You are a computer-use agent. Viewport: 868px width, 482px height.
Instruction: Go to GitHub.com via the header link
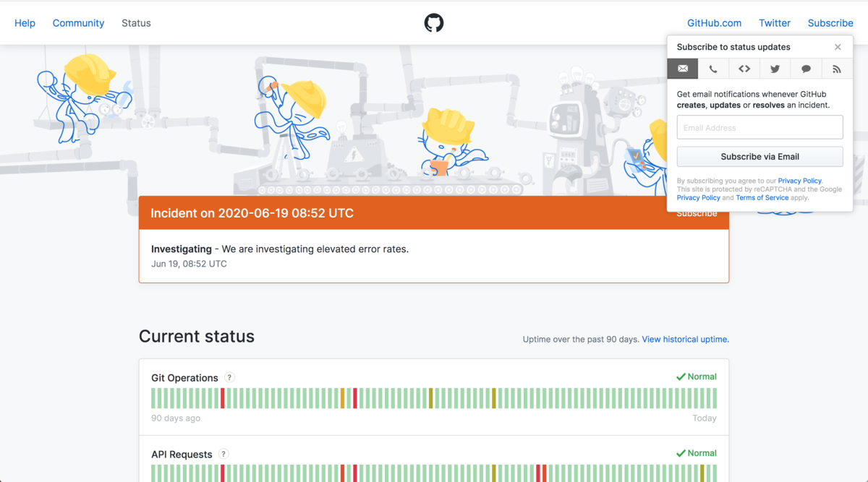pyautogui.click(x=714, y=22)
